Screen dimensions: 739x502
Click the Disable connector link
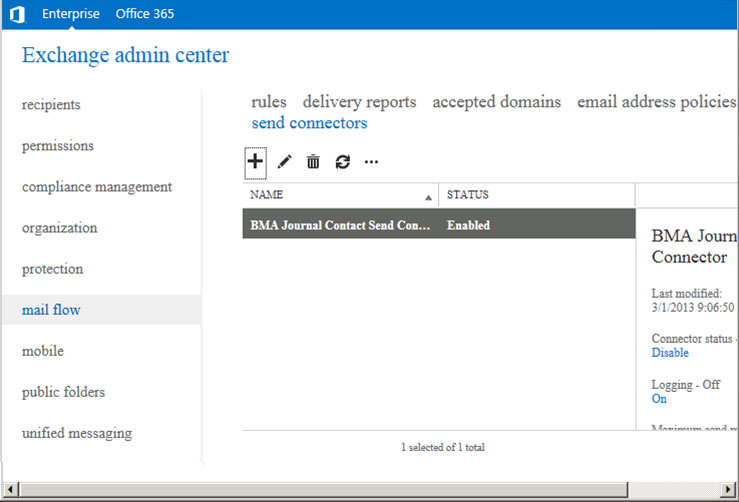(670, 353)
